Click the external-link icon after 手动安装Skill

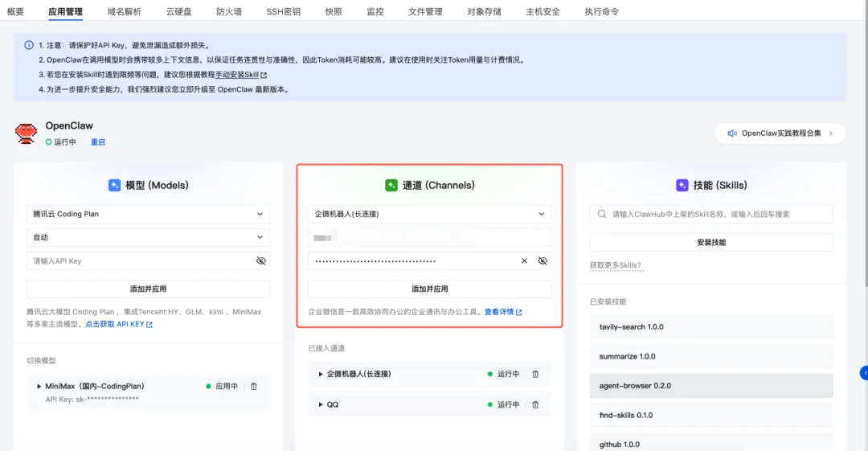(x=264, y=75)
